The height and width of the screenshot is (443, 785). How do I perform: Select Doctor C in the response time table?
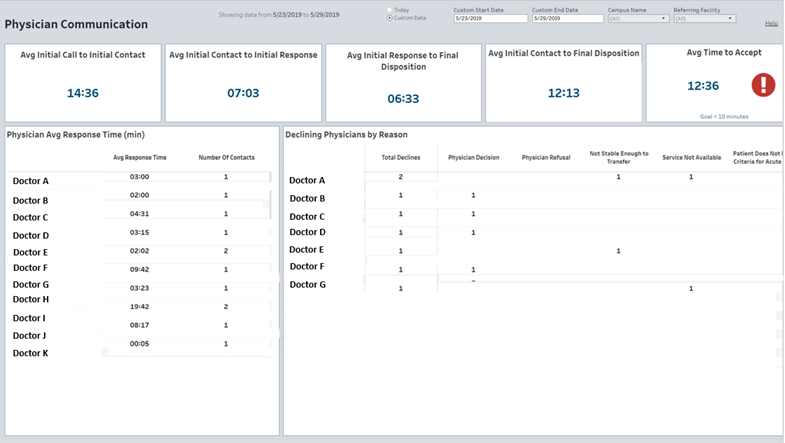(31, 217)
